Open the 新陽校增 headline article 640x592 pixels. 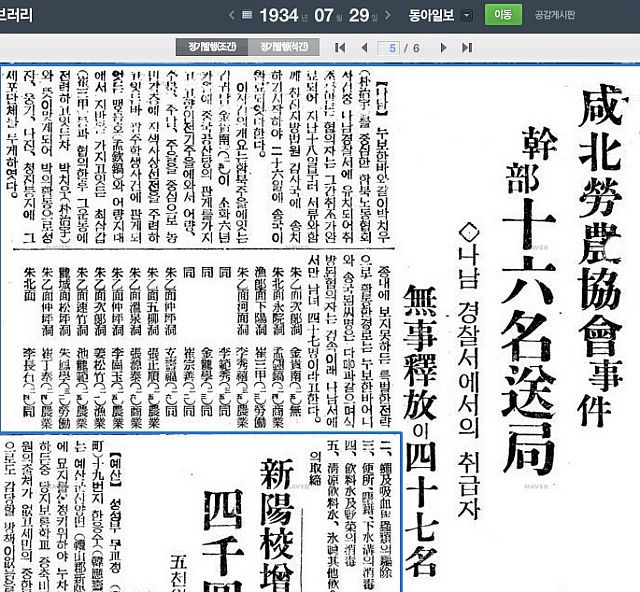coord(277,525)
